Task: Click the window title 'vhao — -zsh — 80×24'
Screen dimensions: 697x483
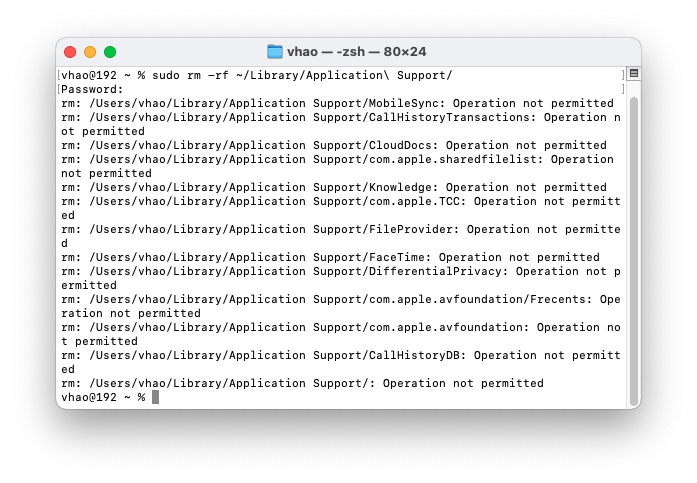Action: pos(357,52)
